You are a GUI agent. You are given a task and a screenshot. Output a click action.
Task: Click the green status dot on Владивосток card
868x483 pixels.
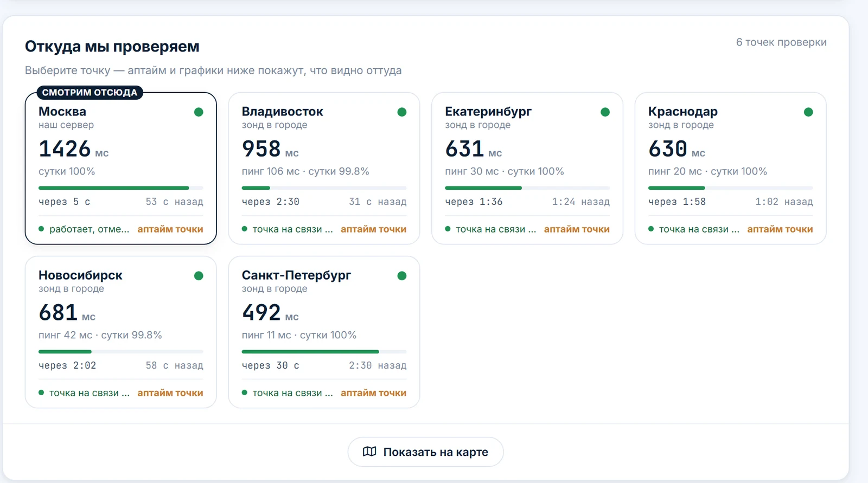click(402, 112)
